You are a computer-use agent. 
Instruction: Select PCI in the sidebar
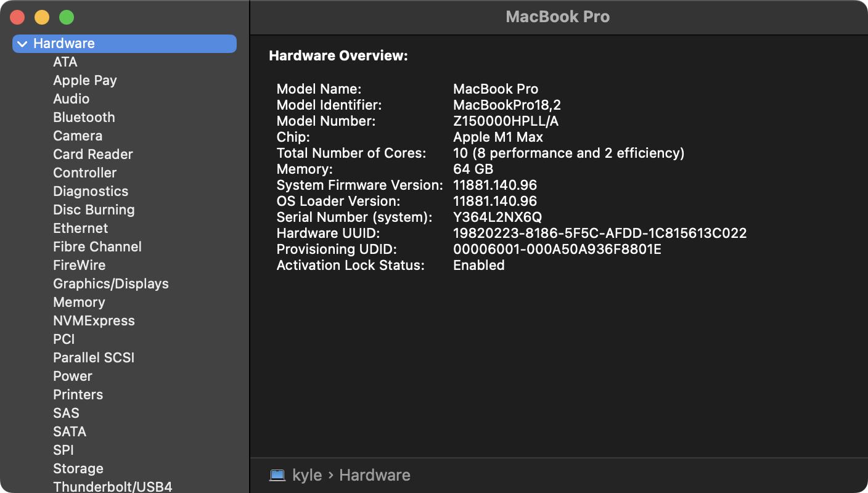[x=64, y=340]
